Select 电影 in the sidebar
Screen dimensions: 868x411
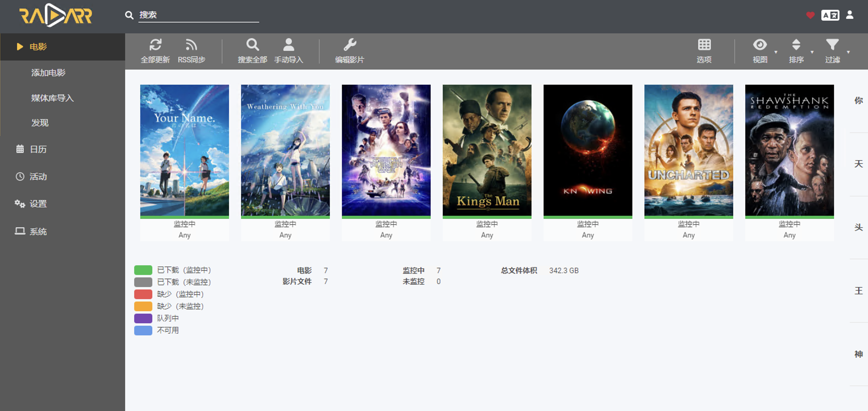pos(63,47)
